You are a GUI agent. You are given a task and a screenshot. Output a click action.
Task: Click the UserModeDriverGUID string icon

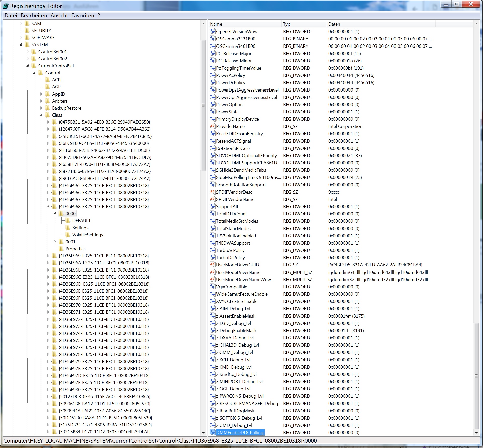point(212,265)
